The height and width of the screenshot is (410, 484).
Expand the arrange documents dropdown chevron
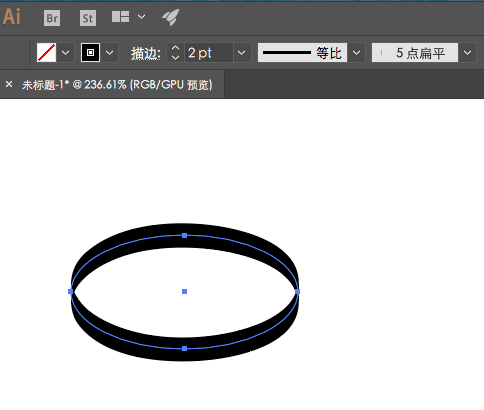point(141,17)
